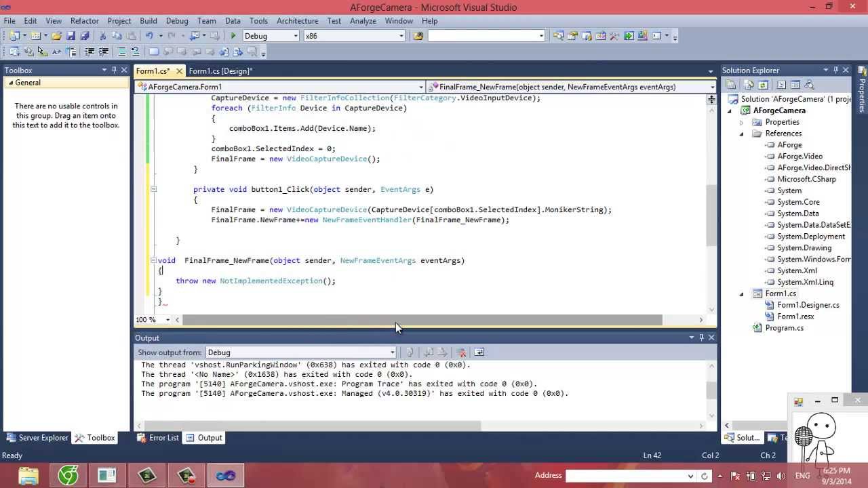Screen dimensions: 868x488
Task: Open the Refactor menu
Action: 84,21
